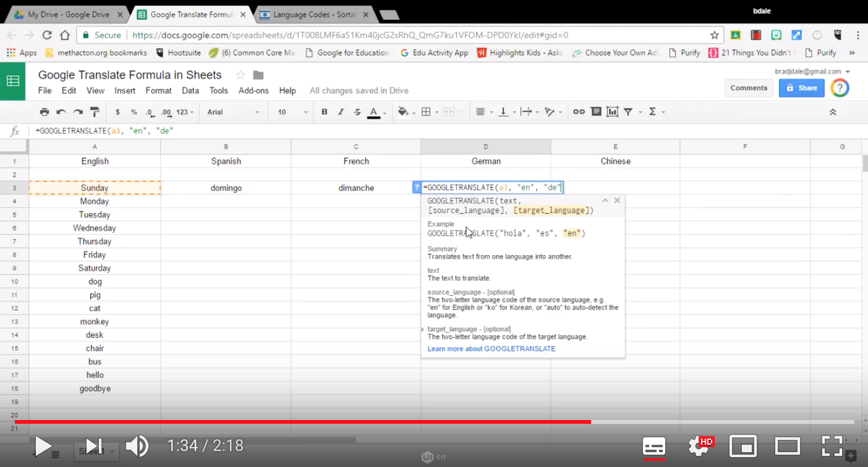Click Learn more about GOOGLETRANSLATE link
Screen dimensions: 868x467
[491, 348]
